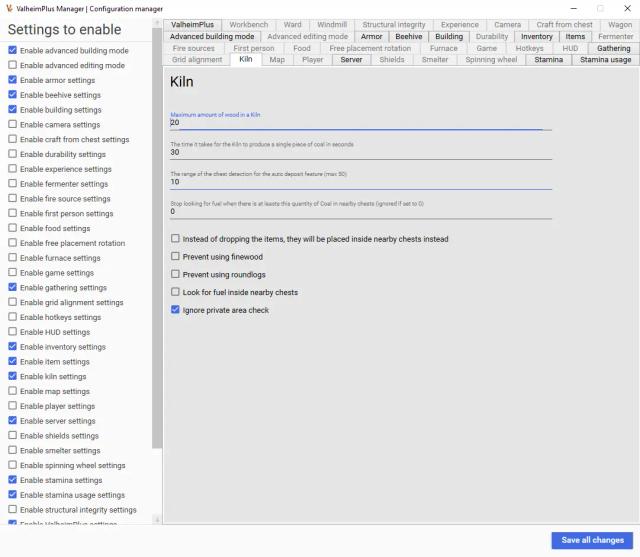The width and height of the screenshot is (640, 557).
Task: Click the scroll up arrow in settings list
Action: pyautogui.click(x=157, y=24)
